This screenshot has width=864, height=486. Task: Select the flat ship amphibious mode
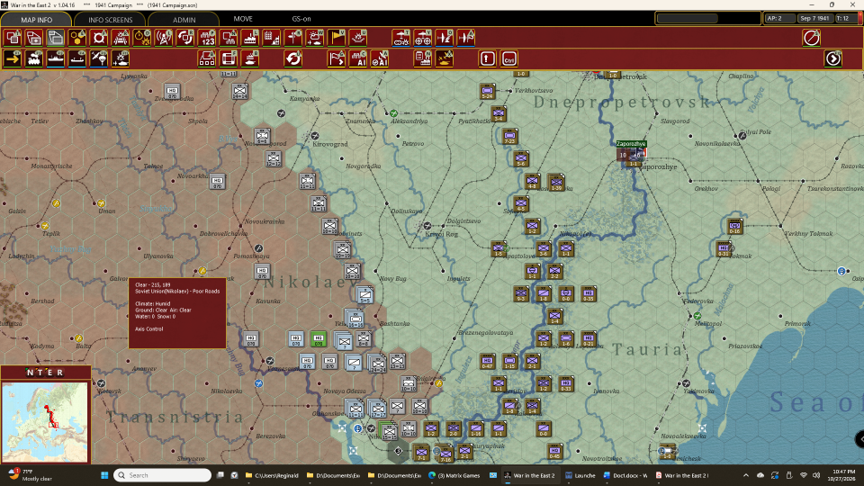click(x=77, y=58)
